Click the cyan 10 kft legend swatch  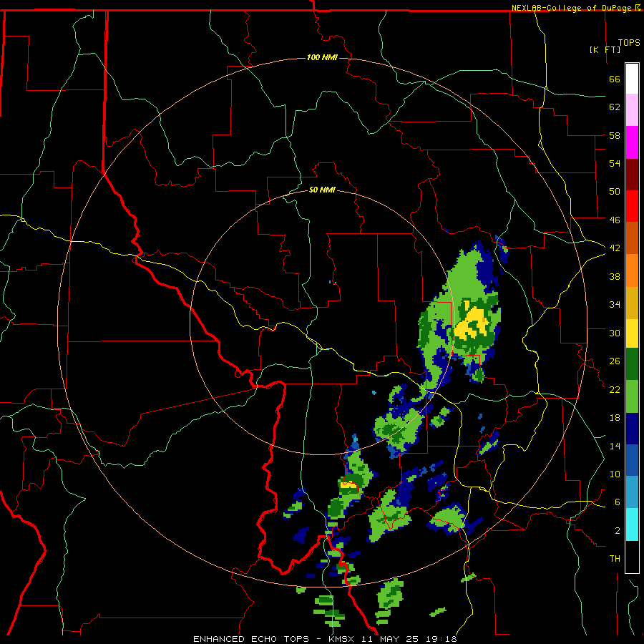[632, 525]
